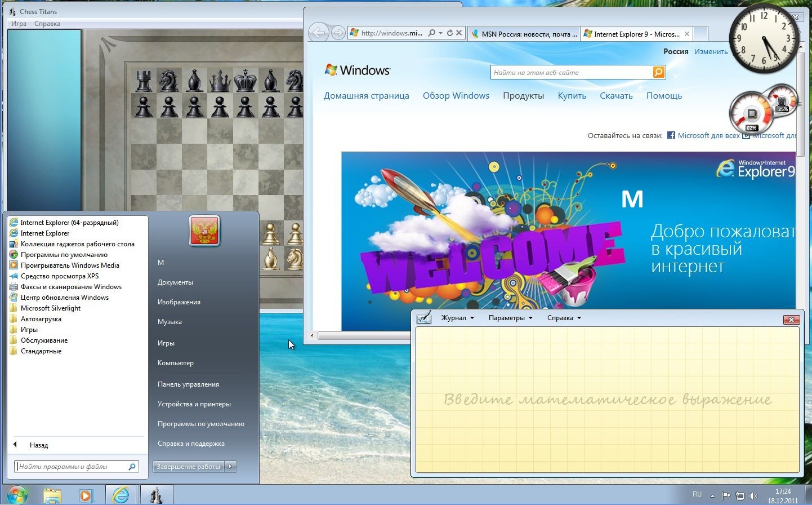The width and height of the screenshot is (812, 505).
Task: Expand Microsoft Silverlight folder
Action: click(45, 308)
